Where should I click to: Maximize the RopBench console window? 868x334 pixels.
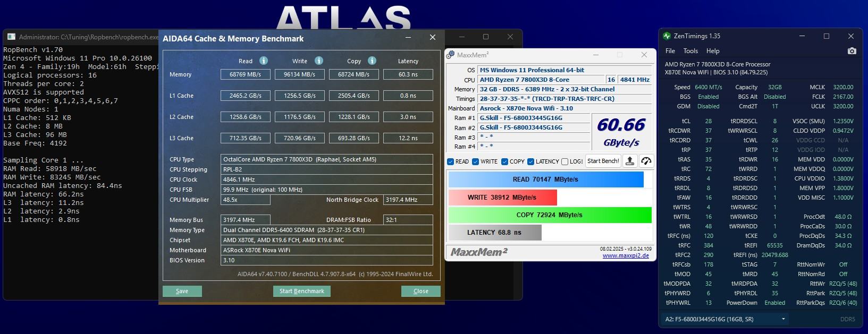click(x=485, y=37)
